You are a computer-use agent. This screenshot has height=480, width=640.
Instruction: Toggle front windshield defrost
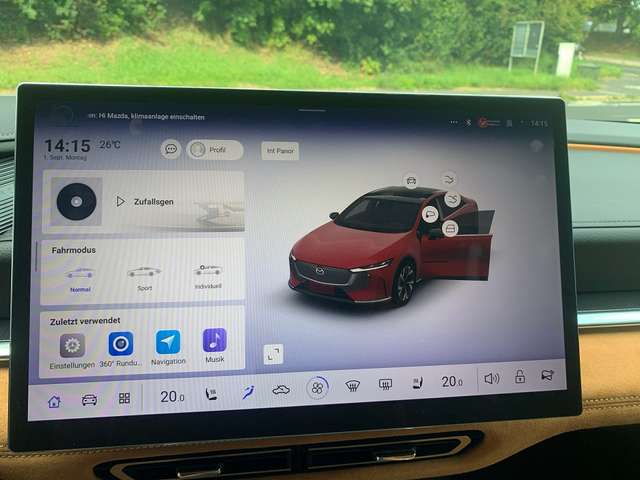tap(352, 385)
